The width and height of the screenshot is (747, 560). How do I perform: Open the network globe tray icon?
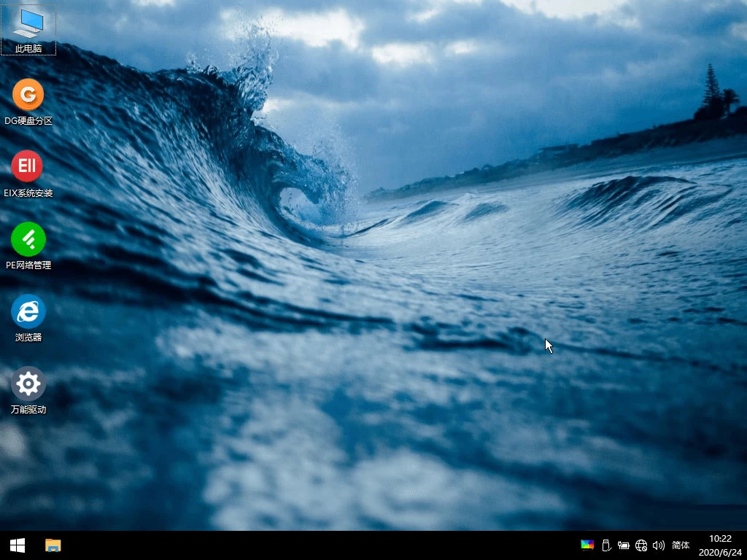(641, 545)
